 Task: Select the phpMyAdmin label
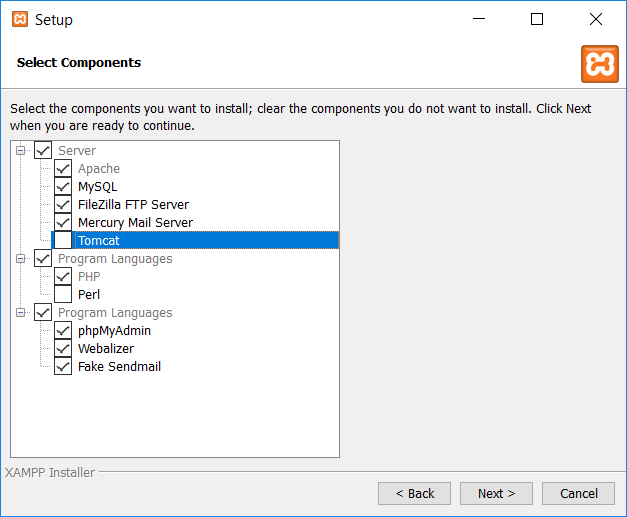coord(114,331)
